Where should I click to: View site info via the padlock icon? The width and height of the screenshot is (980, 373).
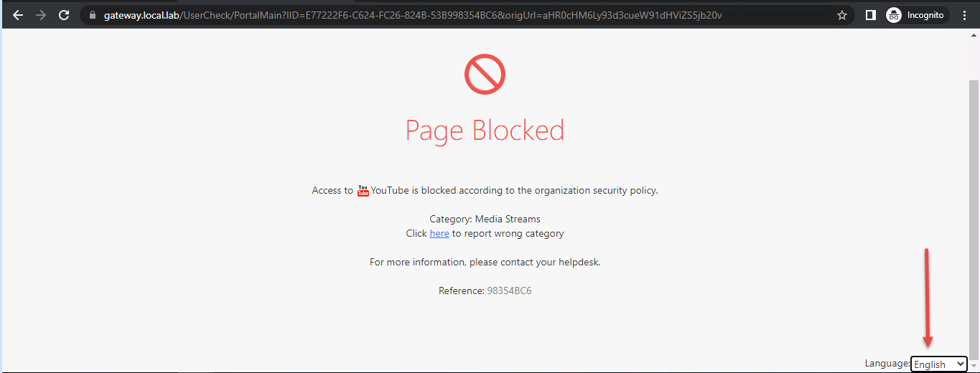(92, 15)
